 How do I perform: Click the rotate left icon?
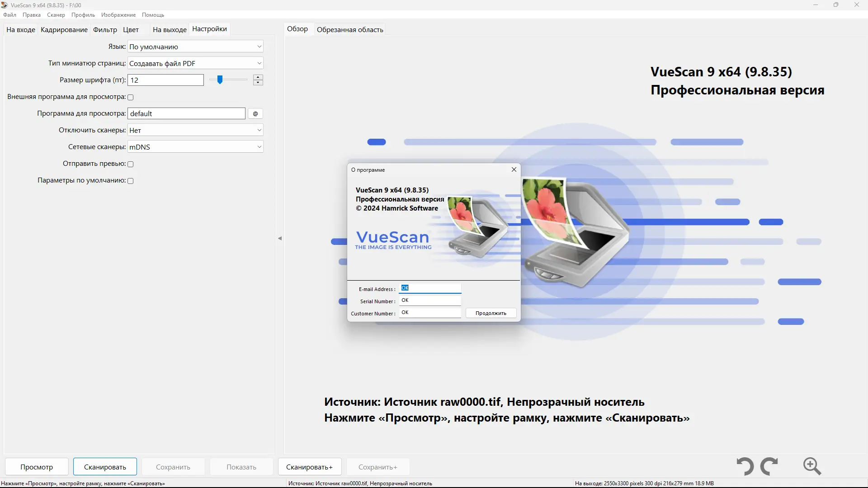[x=745, y=466]
